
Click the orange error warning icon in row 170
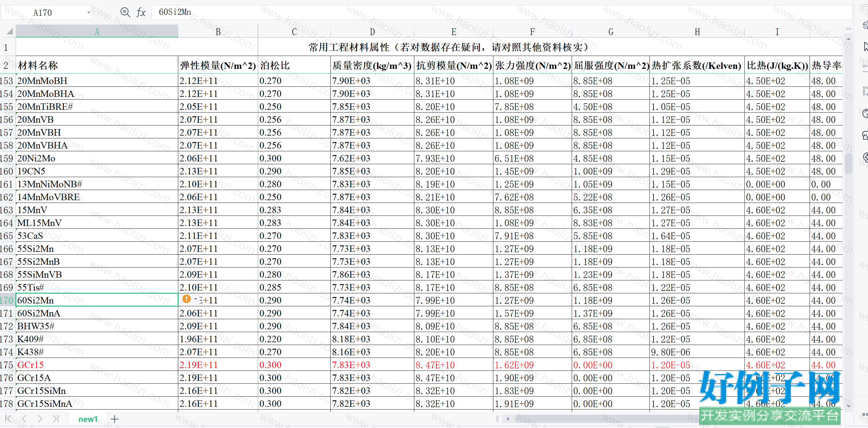186,299
